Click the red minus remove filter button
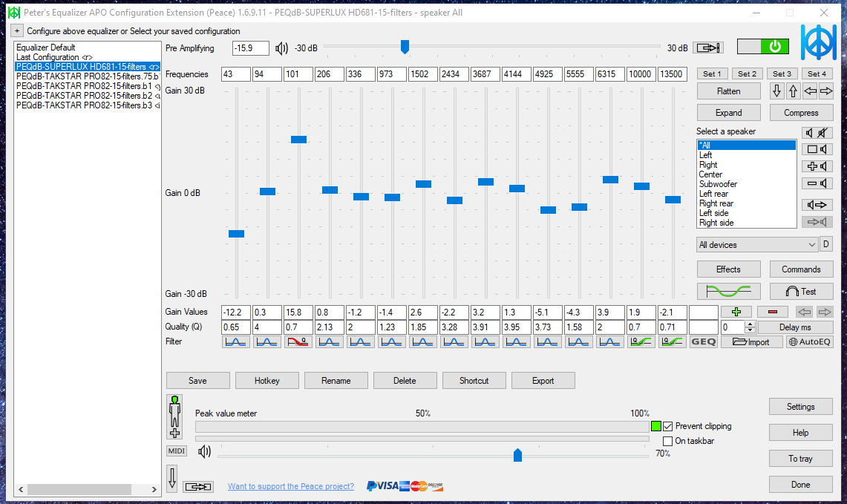The height and width of the screenshot is (504, 847). (773, 312)
